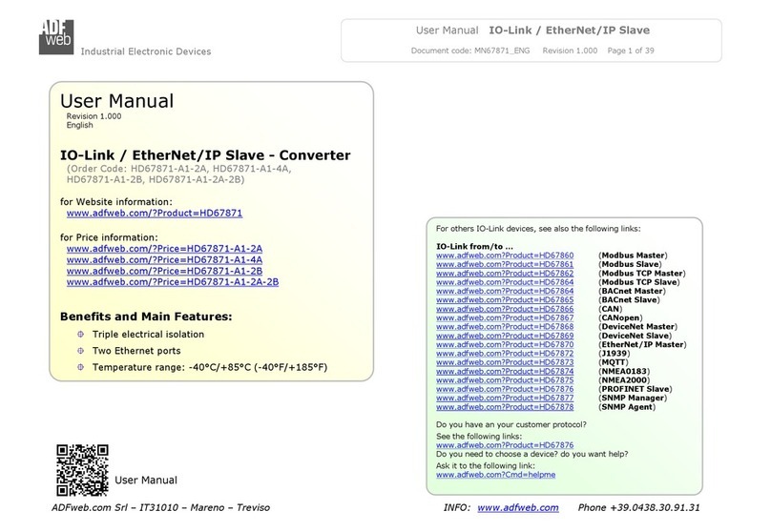The image size is (771, 532).
Task: Click the bullet icon beside Triple electrical isolation
Action: (x=81, y=334)
